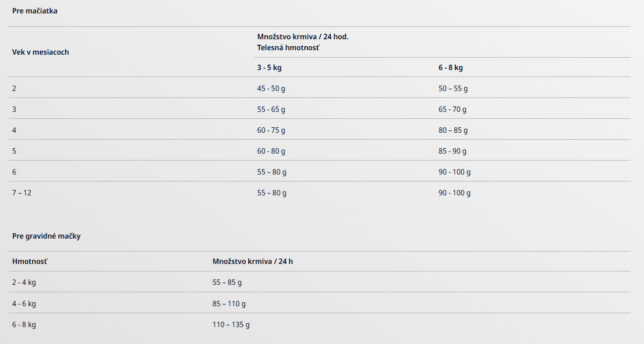This screenshot has width=644, height=344.
Task: Click the '80 – 85 g' cell
Action: (x=453, y=130)
